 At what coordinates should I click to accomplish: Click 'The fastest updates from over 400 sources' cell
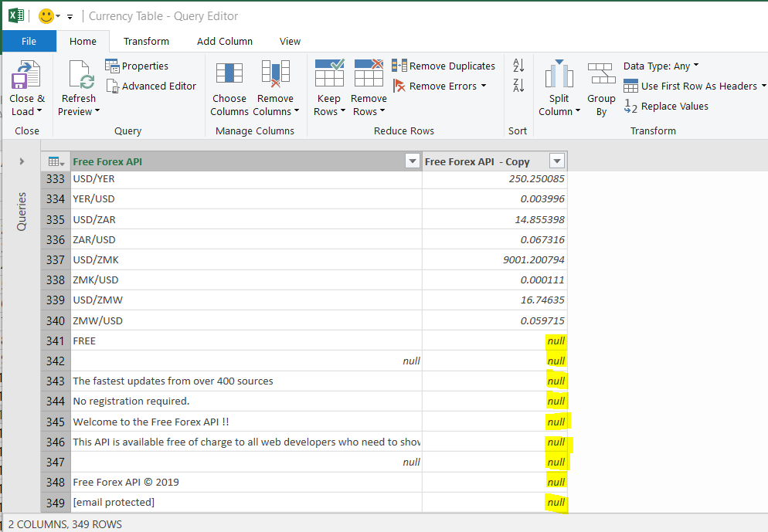point(246,381)
